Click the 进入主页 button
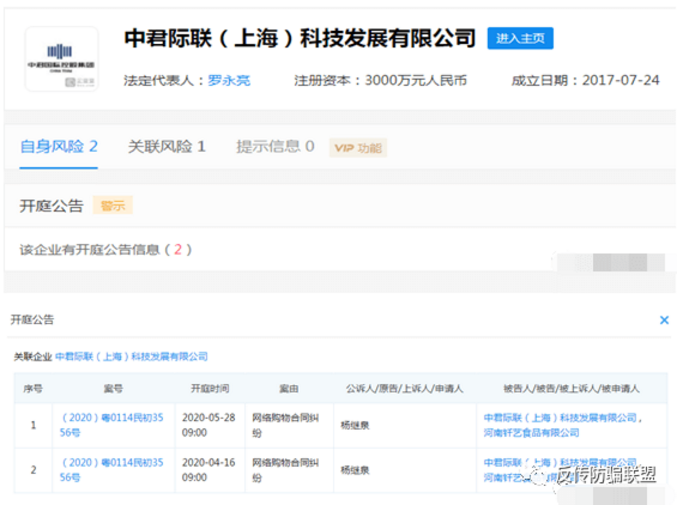 click(520, 38)
